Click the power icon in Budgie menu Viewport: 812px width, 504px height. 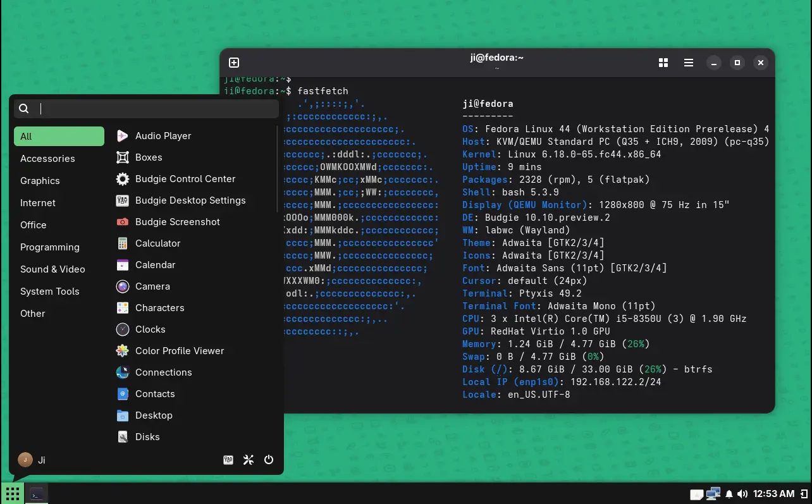[x=269, y=460]
